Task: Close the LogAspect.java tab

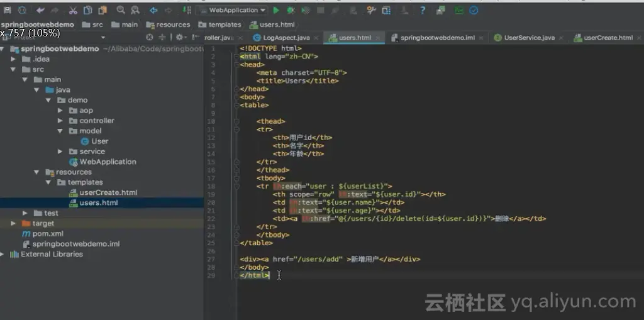Action: click(316, 38)
